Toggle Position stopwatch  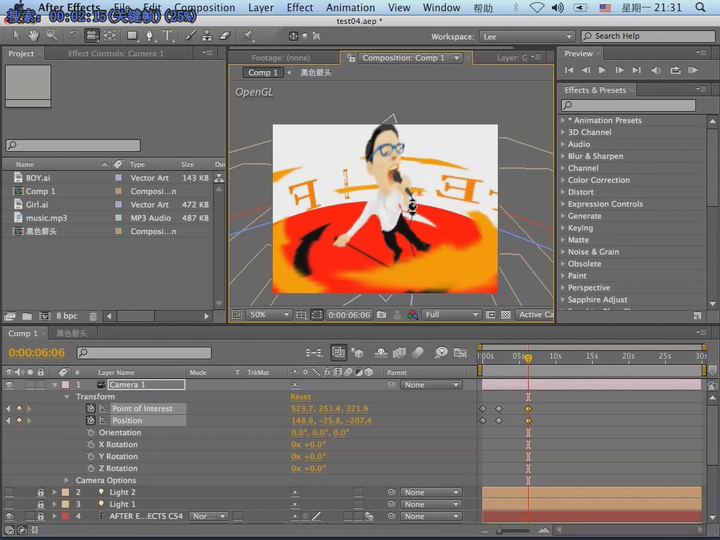[x=90, y=420]
